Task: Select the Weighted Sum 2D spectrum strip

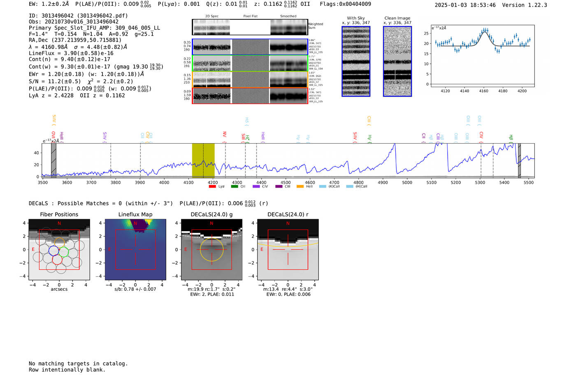Action: (x=250, y=27)
